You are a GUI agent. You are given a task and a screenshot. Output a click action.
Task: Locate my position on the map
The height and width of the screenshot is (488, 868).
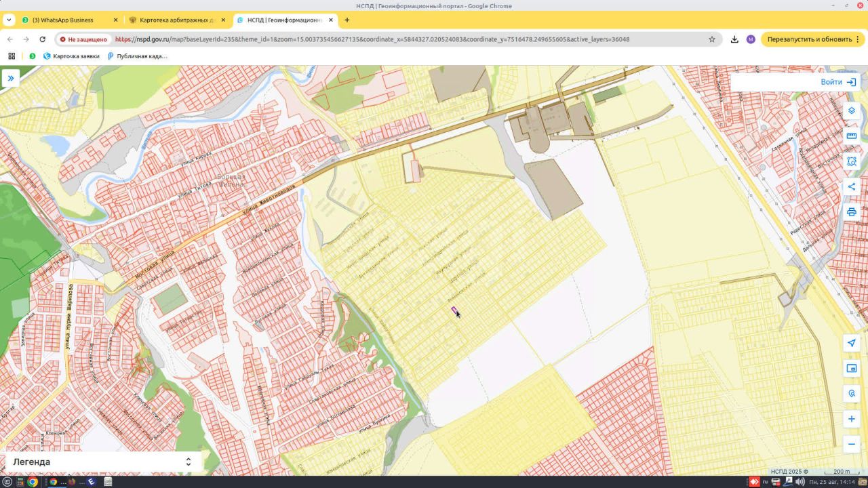[x=852, y=343]
